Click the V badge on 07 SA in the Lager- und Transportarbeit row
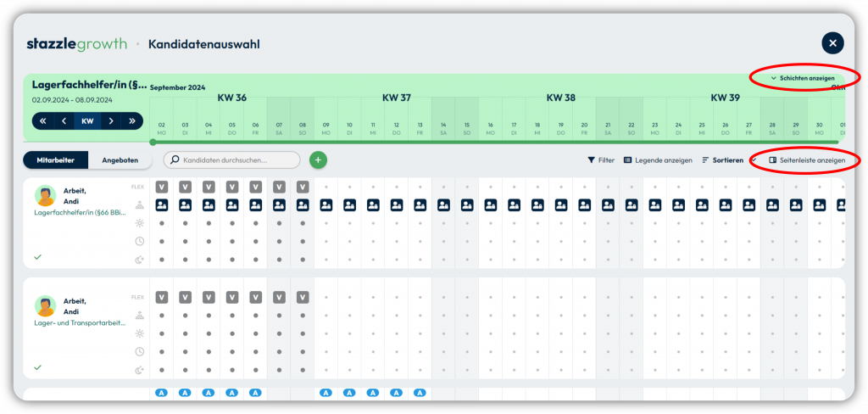868x414 pixels. tap(279, 298)
